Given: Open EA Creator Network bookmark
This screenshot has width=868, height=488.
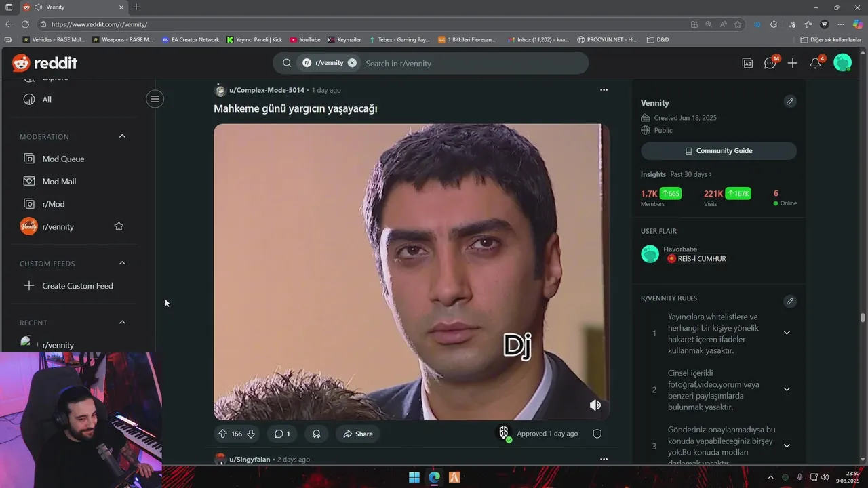Looking at the screenshot, I should click(191, 39).
